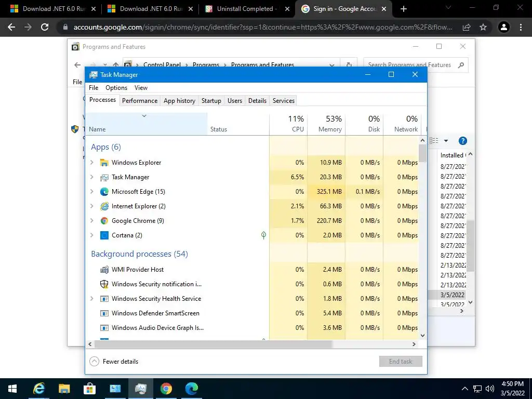Sort processes by Memory column

pos(326,124)
